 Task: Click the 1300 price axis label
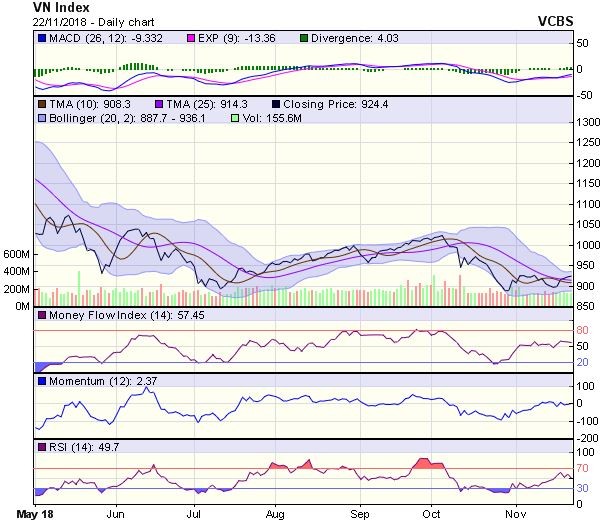click(x=587, y=122)
